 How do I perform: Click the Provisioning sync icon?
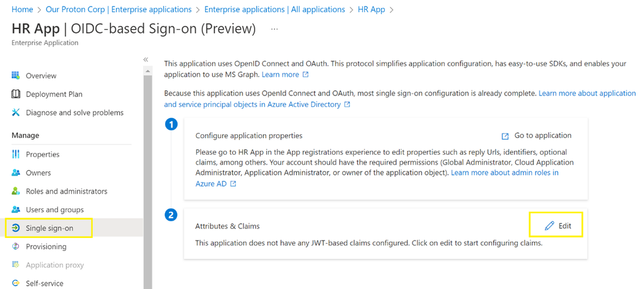(15, 246)
